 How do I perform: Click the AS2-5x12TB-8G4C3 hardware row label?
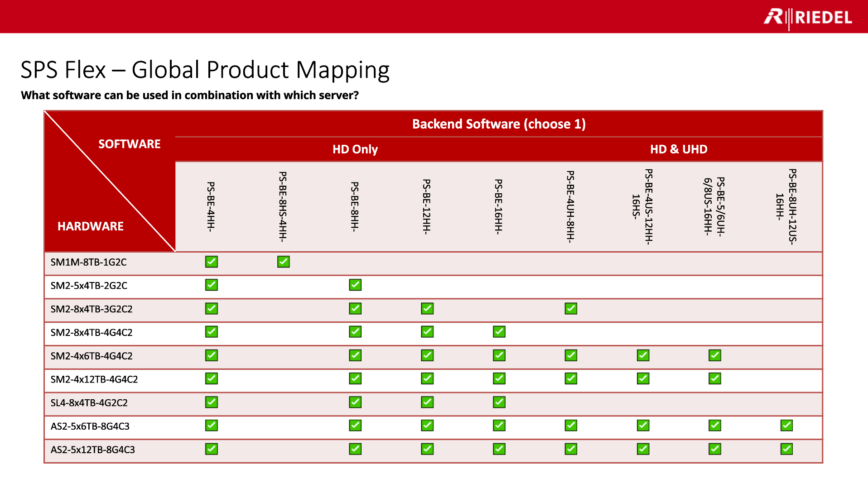tap(92, 450)
